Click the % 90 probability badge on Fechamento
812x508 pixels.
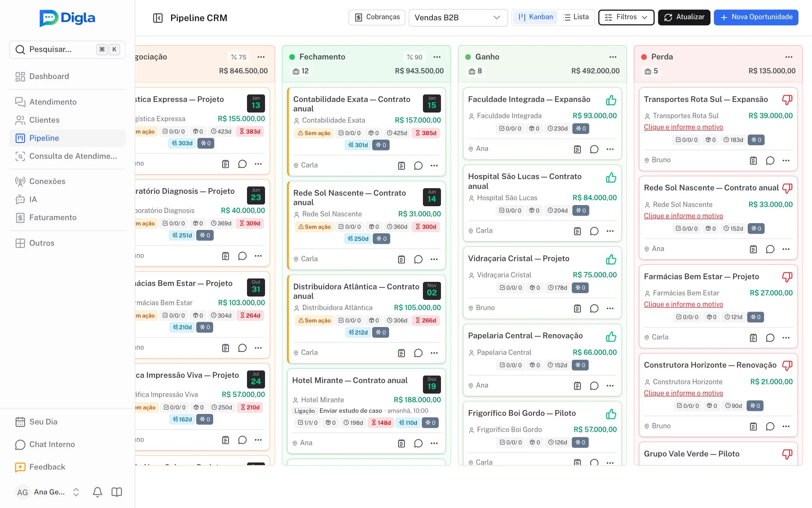(415, 57)
